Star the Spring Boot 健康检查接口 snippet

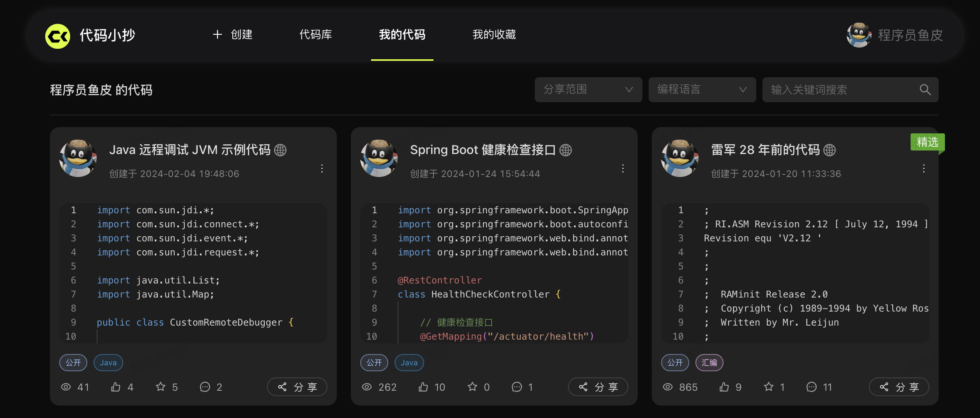(472, 387)
